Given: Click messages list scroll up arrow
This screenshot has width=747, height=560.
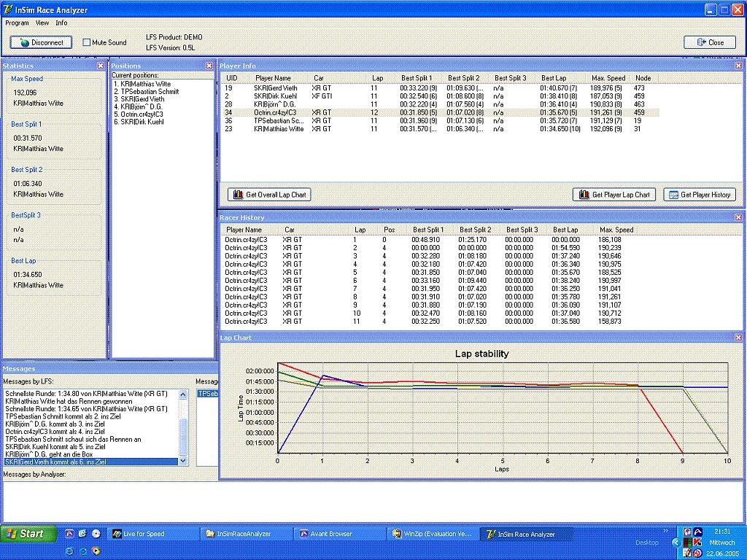Looking at the screenshot, I should (x=183, y=394).
